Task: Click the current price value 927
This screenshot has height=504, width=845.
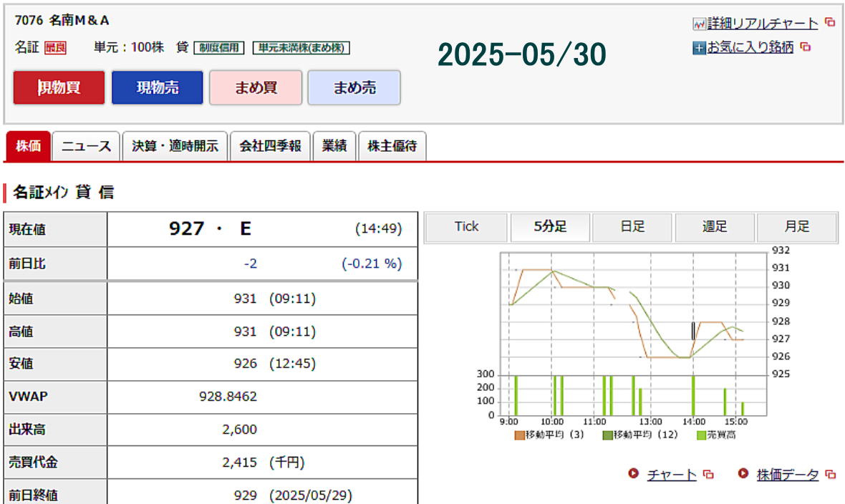Action: click(x=186, y=228)
